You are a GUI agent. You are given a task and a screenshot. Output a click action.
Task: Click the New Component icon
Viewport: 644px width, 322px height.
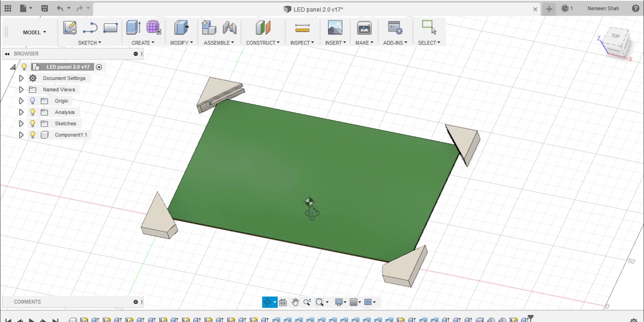click(209, 28)
